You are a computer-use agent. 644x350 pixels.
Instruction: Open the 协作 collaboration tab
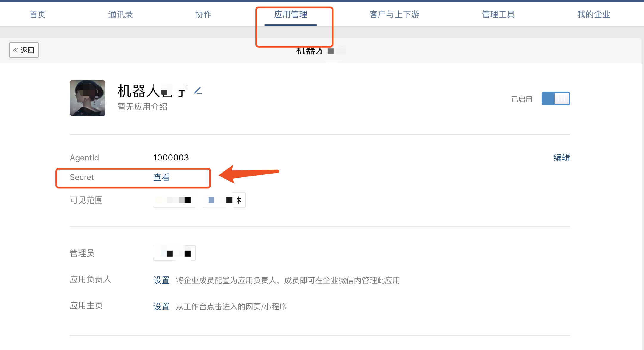(203, 14)
